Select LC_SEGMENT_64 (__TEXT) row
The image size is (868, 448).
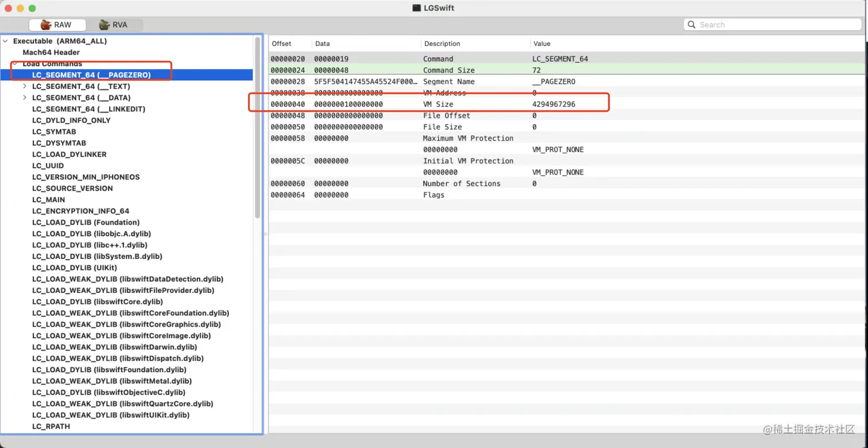(x=127, y=86)
